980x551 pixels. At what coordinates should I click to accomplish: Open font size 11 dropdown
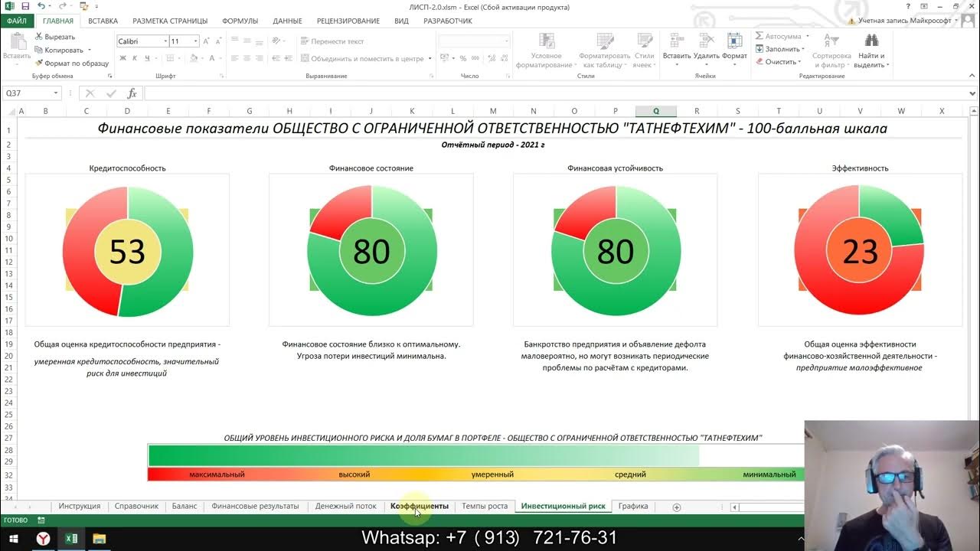pyautogui.click(x=196, y=41)
